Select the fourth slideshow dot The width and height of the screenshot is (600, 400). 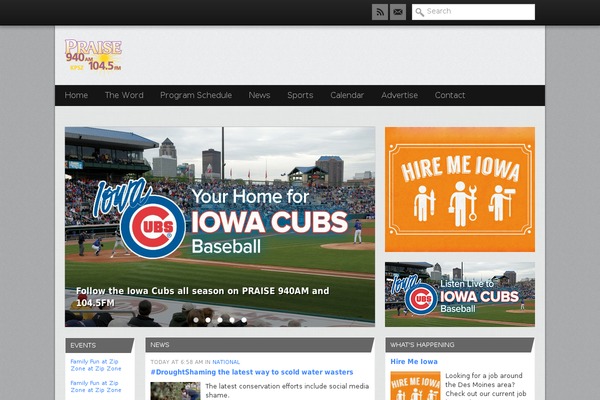[232, 320]
